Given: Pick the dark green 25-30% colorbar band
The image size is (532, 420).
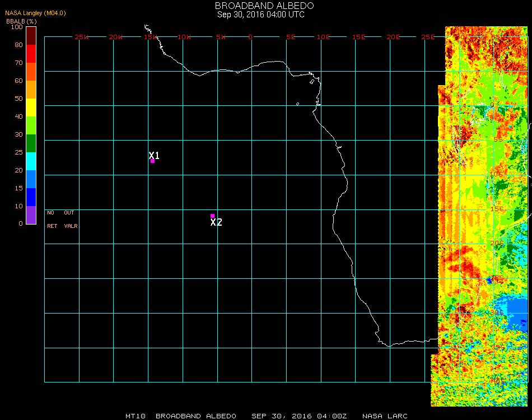Looking at the screenshot, I should pyautogui.click(x=31, y=143).
